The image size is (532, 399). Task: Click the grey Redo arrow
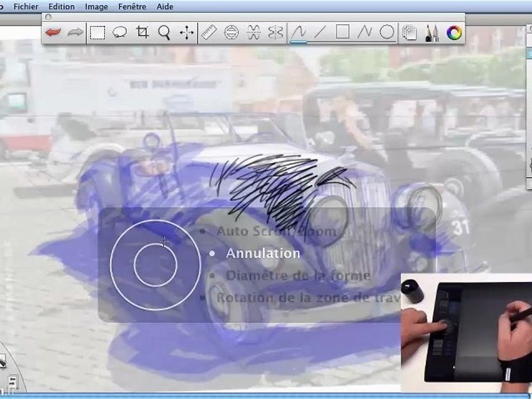[x=75, y=33]
